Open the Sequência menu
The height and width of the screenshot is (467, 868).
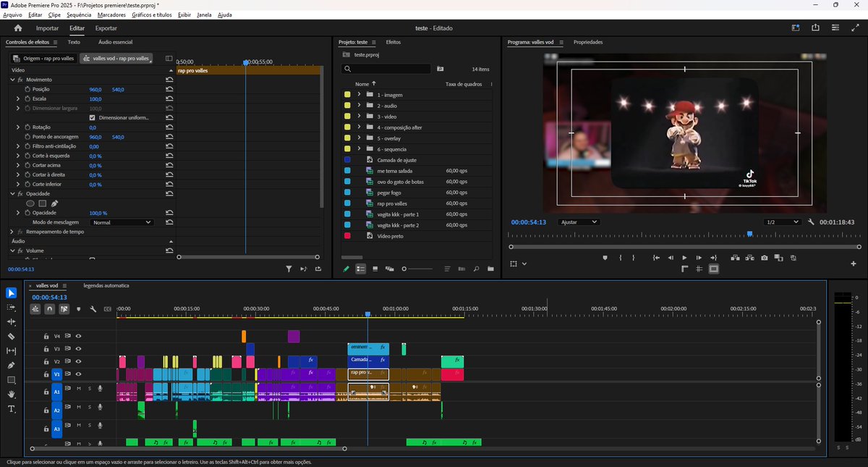point(79,14)
